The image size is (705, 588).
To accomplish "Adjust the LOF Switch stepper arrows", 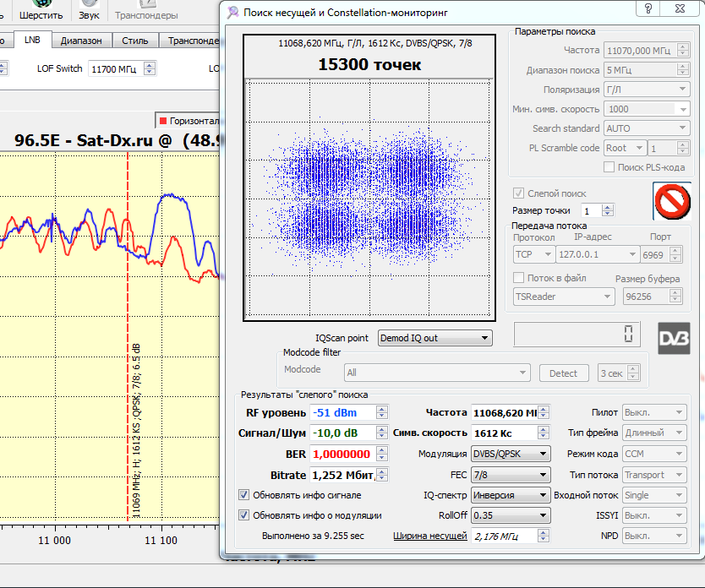I will (150, 68).
